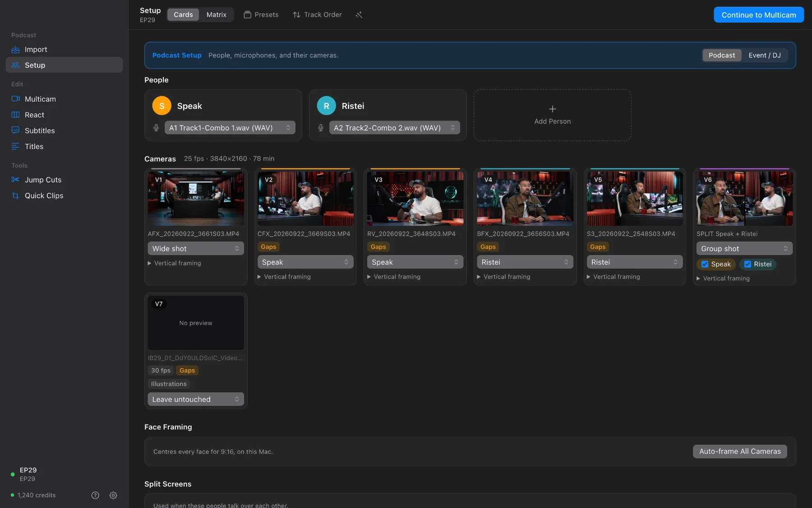Click the 1,240 credits status
The height and width of the screenshot is (508, 812).
pyautogui.click(x=33, y=495)
